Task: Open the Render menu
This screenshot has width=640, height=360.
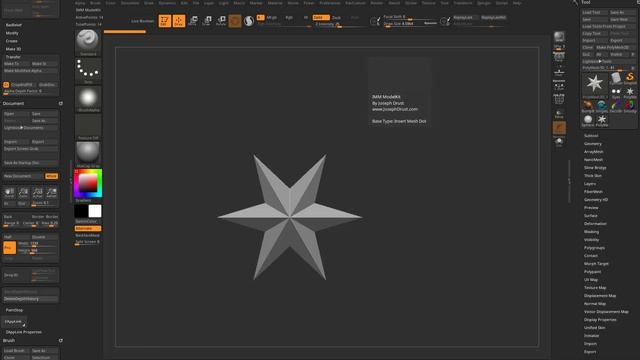Action: click(x=377, y=3)
